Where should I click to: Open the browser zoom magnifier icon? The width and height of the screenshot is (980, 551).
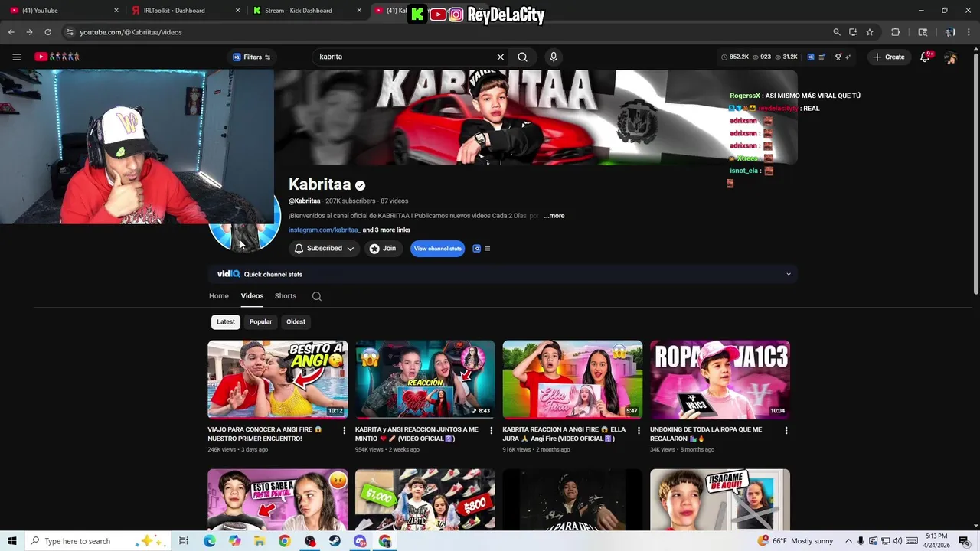coord(837,32)
